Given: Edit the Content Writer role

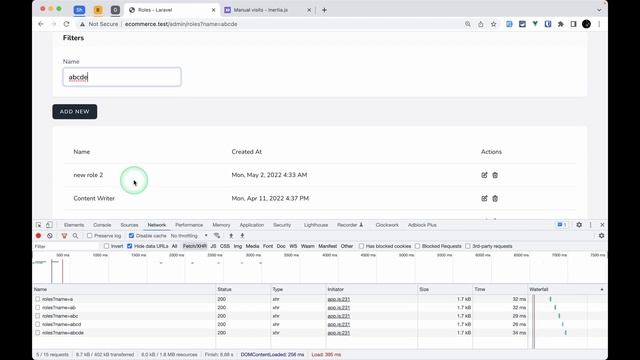Looking at the screenshot, I should tap(484, 198).
